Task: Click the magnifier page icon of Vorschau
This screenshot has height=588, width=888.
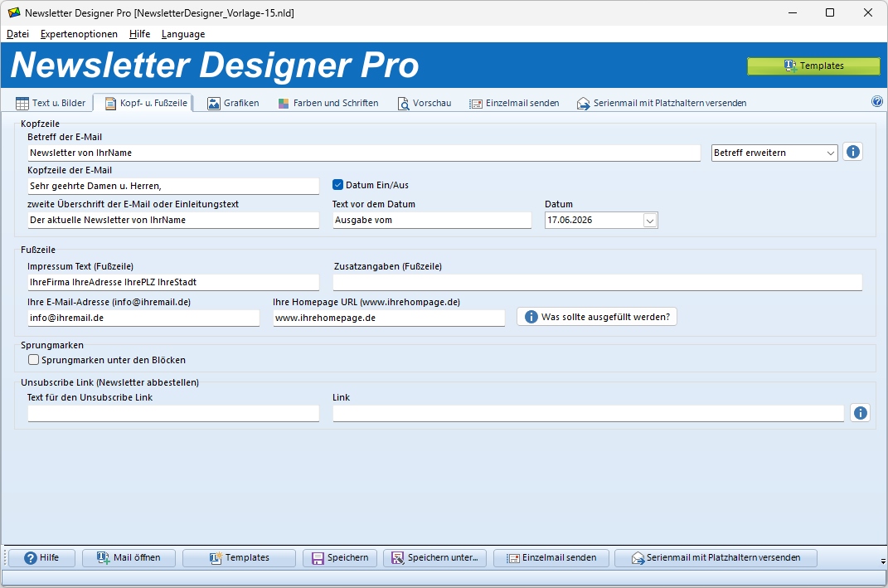Action: pos(403,103)
